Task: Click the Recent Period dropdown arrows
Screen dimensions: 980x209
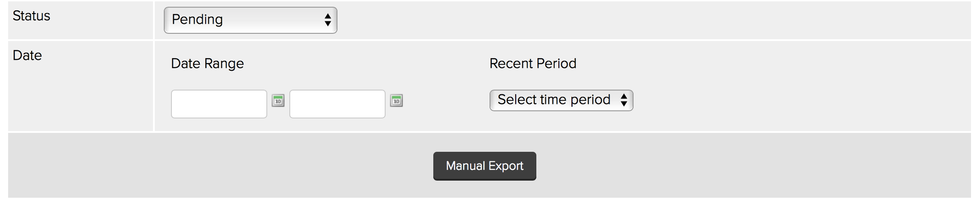Action: [x=624, y=100]
